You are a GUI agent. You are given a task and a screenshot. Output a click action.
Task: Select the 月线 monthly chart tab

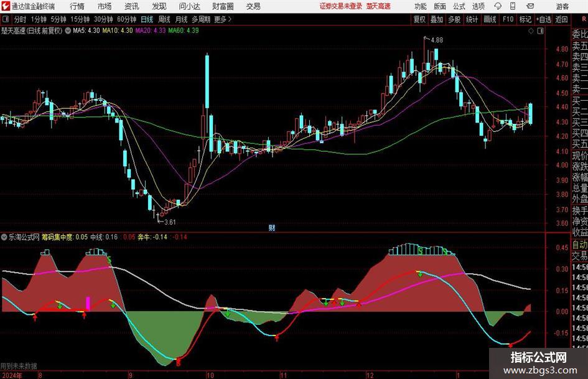point(182,19)
